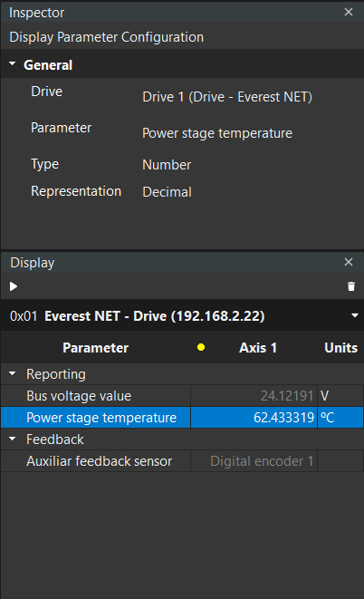Click the Drive 1 (Drive - Everest NET) value
This screenshot has height=599, width=364.
click(227, 97)
